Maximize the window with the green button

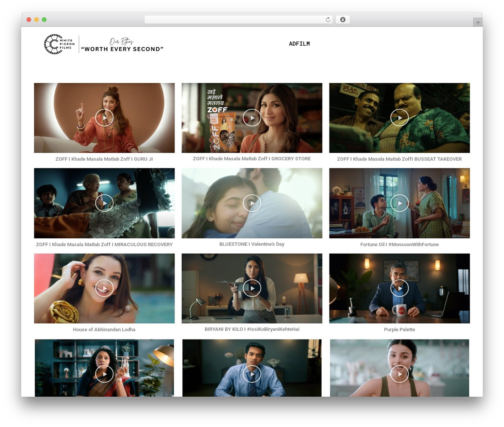pyautogui.click(x=44, y=20)
